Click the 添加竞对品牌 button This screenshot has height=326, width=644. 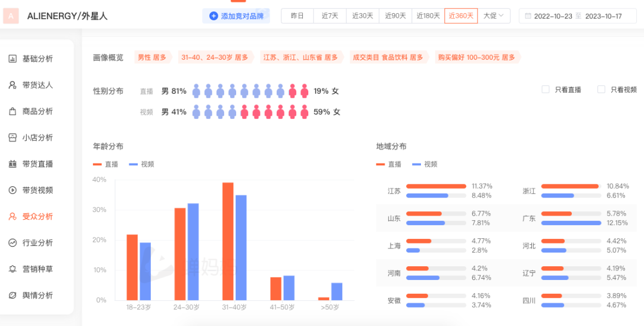(236, 16)
